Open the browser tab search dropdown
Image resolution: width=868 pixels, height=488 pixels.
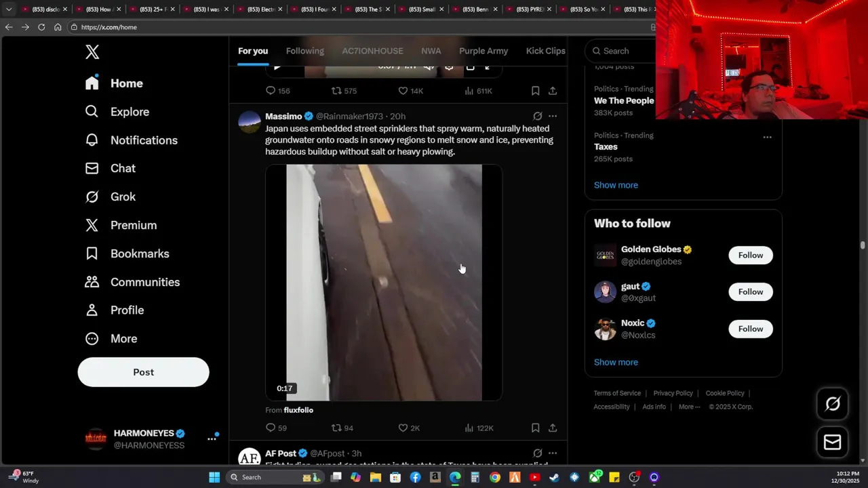click(x=9, y=9)
